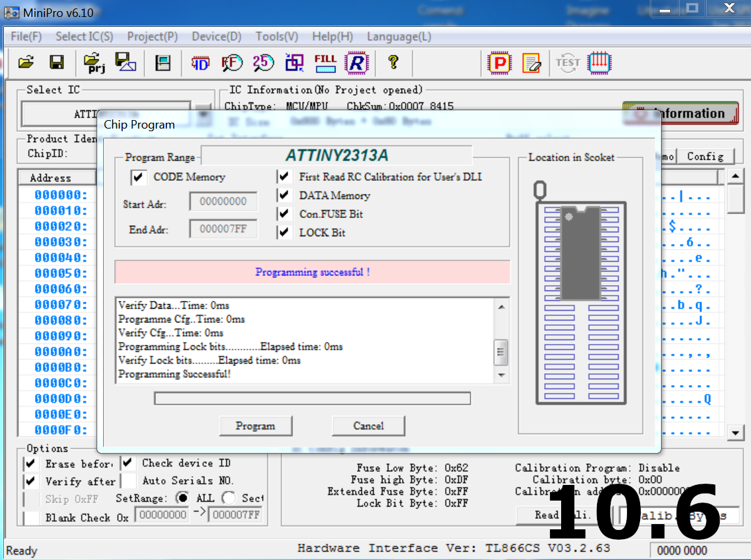This screenshot has height=560, width=751.
Task: Read chip with the R icon
Action: pos(357,63)
